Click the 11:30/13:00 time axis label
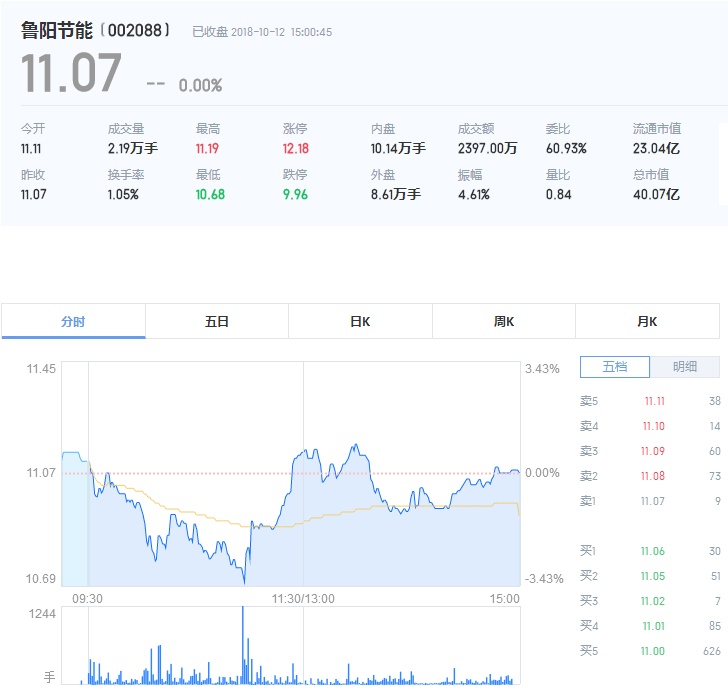This screenshot has height=694, width=728. 303,599
